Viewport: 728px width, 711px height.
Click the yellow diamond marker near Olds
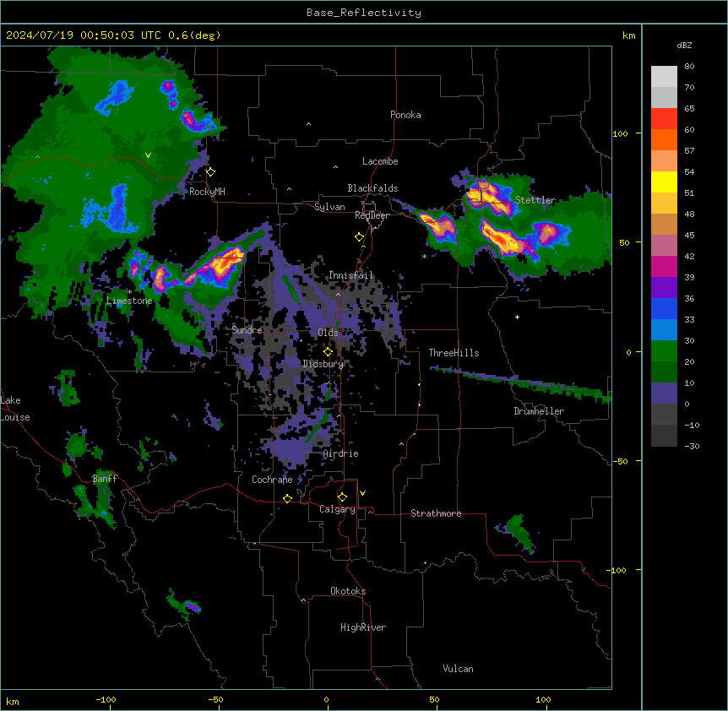[x=328, y=352]
